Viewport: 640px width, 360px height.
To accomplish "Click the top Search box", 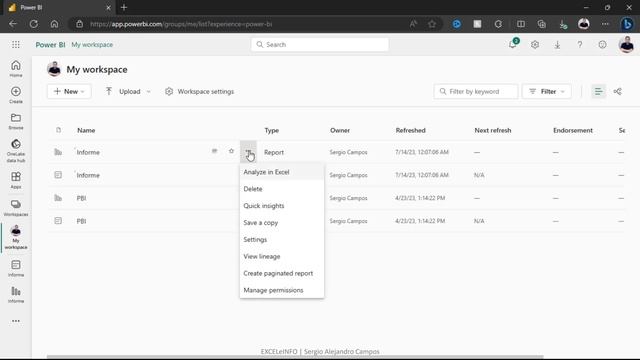I will pos(320,44).
